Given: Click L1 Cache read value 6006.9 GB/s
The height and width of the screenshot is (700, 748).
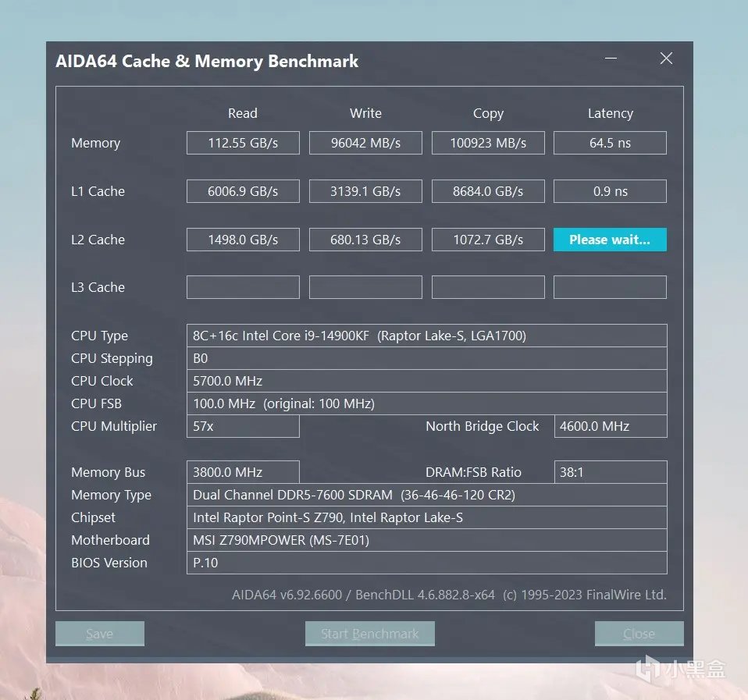Looking at the screenshot, I should [x=243, y=191].
